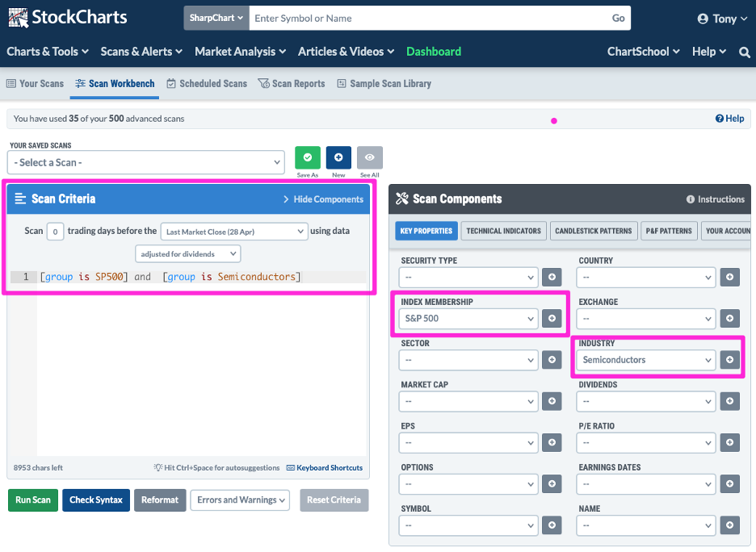Switch to Scheduled Scans tab
The height and width of the screenshot is (552, 756).
click(x=207, y=84)
